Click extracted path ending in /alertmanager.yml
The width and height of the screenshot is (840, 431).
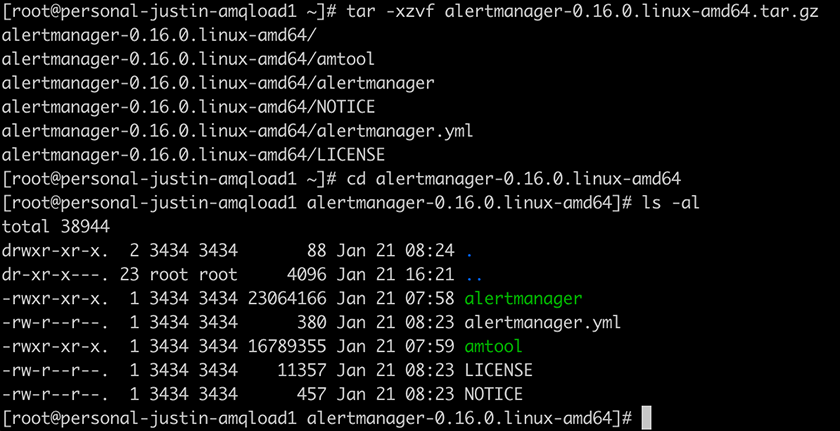pos(237,132)
